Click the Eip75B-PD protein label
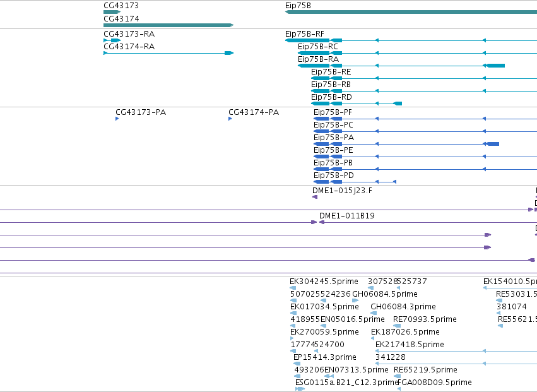 coord(334,175)
